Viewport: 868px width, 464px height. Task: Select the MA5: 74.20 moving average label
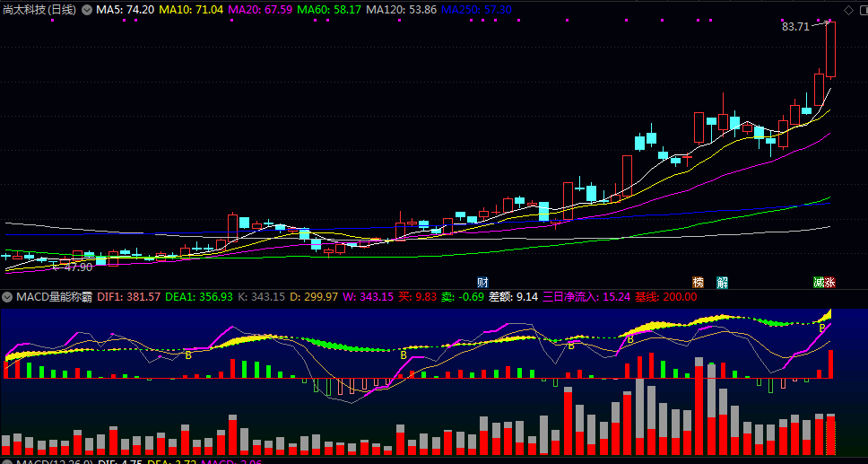(126, 10)
